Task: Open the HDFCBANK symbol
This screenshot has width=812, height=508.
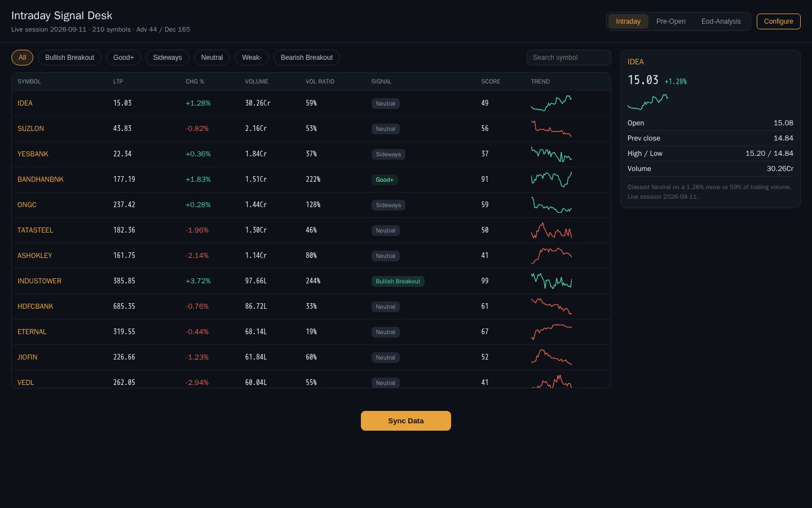Action: [x=36, y=306]
